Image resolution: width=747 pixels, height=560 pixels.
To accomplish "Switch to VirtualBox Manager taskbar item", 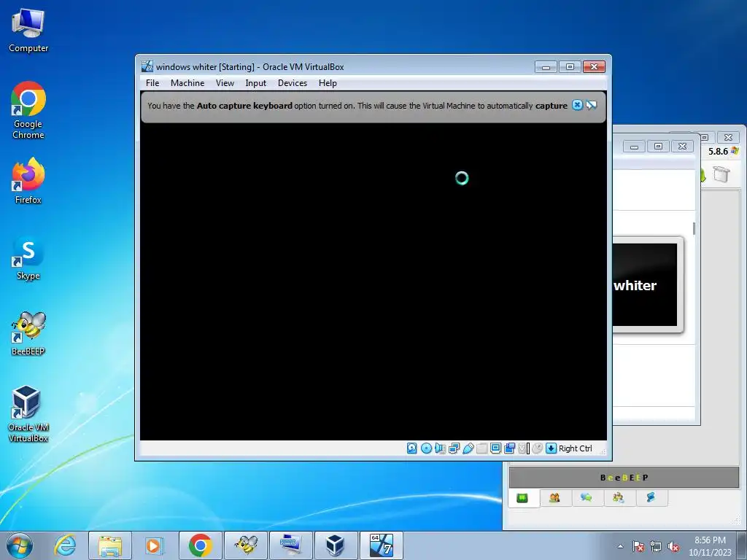I will pyautogui.click(x=336, y=545).
